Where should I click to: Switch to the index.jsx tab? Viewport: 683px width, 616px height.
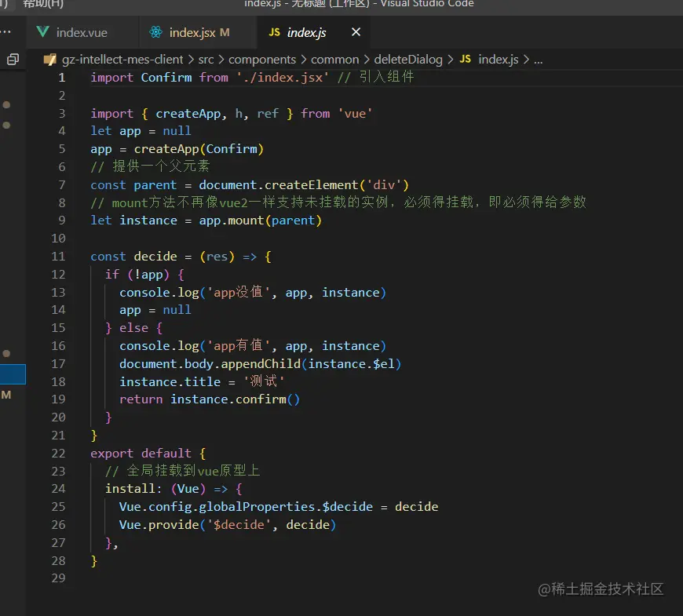(x=198, y=32)
